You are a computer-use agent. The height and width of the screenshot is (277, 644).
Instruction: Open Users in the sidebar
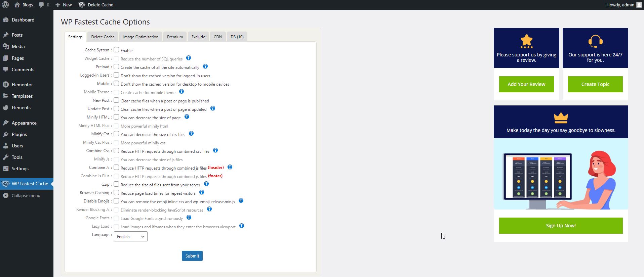pos(27,146)
